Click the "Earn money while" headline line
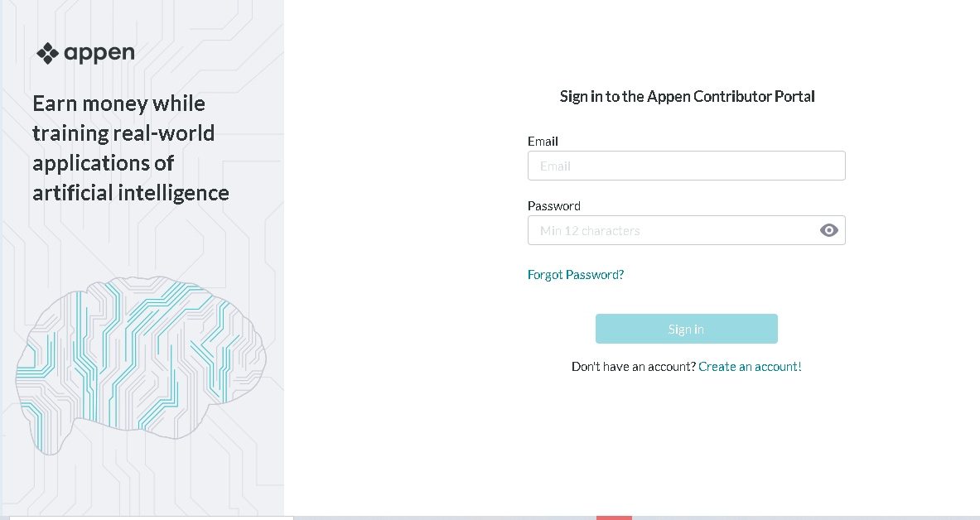The width and height of the screenshot is (980, 520). [x=118, y=104]
